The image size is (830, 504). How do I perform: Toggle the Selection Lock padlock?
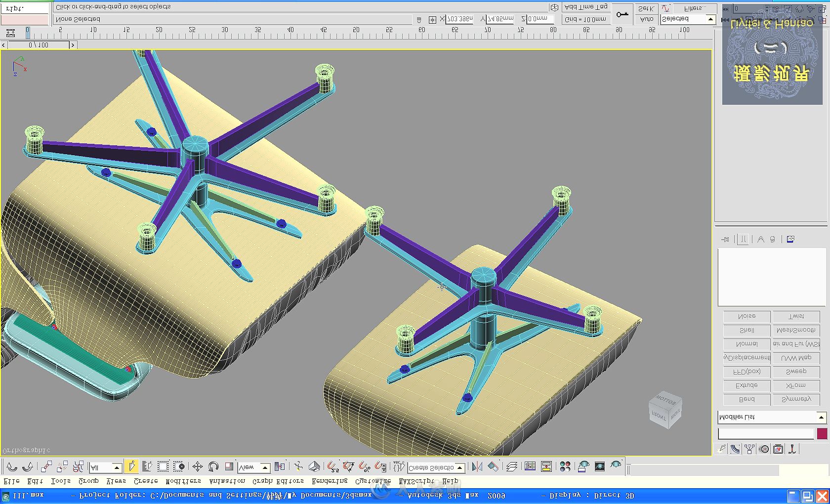coord(419,20)
